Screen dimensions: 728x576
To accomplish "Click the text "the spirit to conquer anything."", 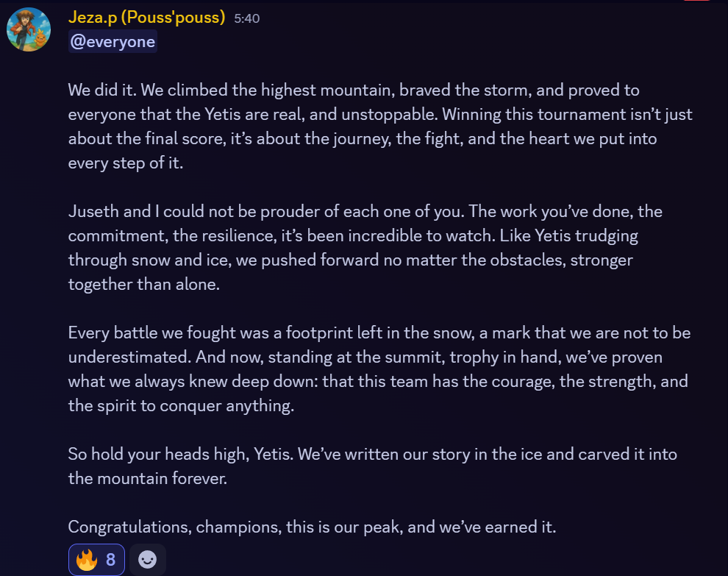I will (181, 406).
